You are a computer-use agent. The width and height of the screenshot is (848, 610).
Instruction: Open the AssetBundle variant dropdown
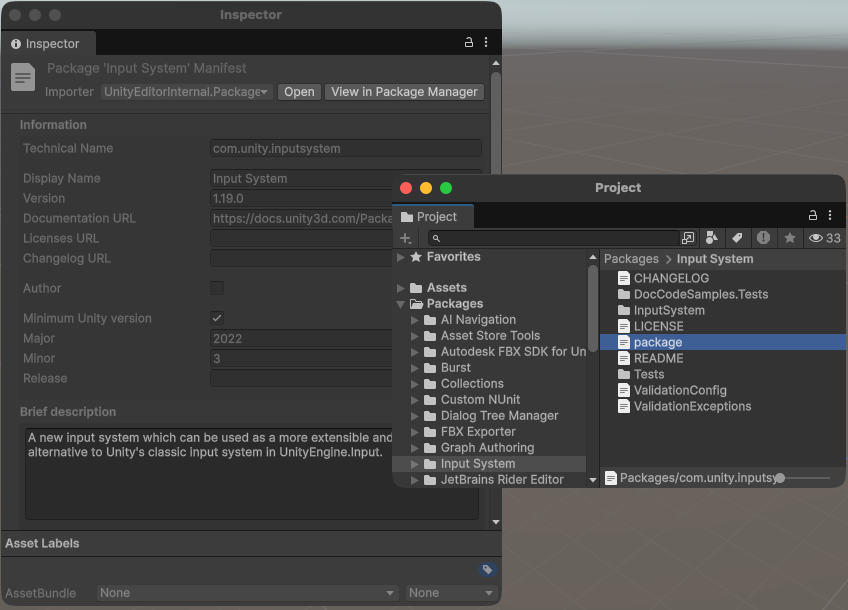(x=451, y=593)
